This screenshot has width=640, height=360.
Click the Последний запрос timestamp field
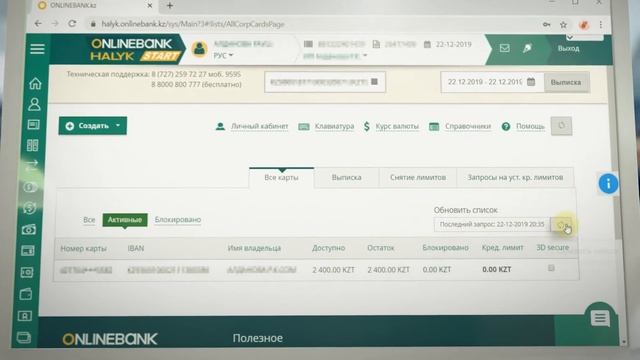click(492, 224)
